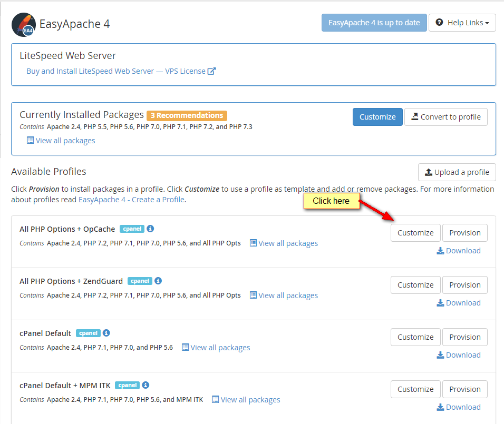The width and height of the screenshot is (504, 424).
Task: Click the cPanel Default profile title
Action: tap(45, 333)
